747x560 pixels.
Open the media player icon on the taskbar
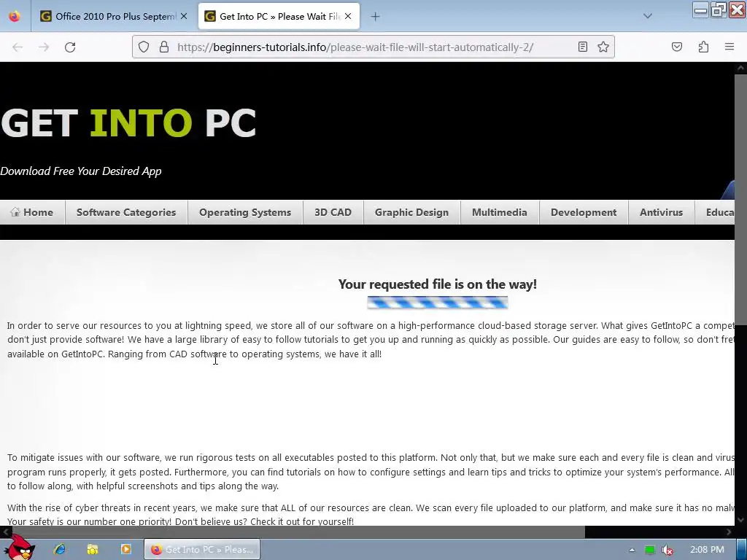pyautogui.click(x=125, y=550)
